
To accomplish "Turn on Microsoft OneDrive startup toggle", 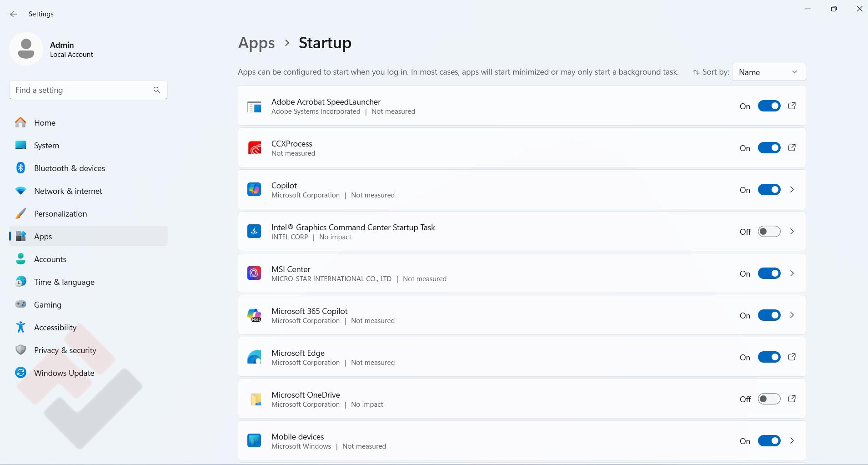I will point(769,399).
